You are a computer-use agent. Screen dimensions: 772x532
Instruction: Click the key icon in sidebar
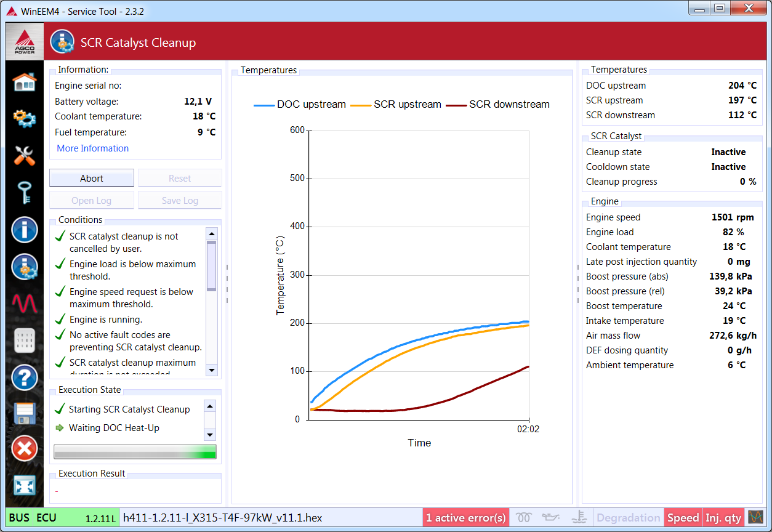[25, 193]
